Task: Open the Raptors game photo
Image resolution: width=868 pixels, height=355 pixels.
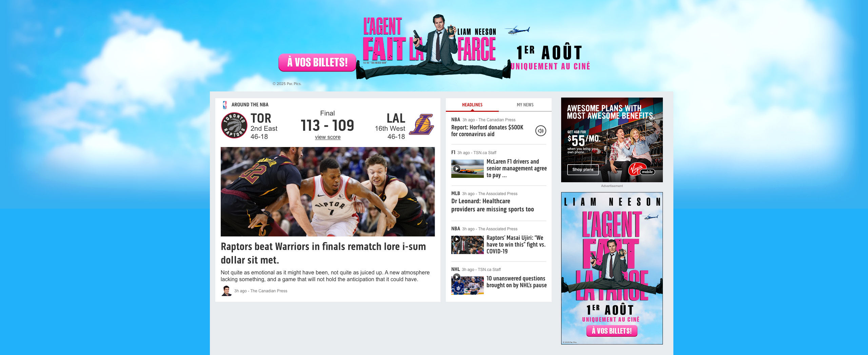Action: pos(328,192)
